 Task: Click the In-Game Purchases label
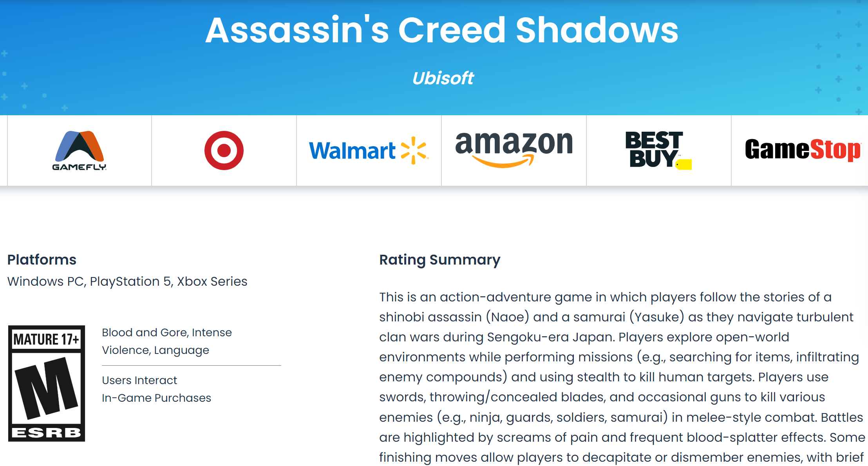(156, 398)
